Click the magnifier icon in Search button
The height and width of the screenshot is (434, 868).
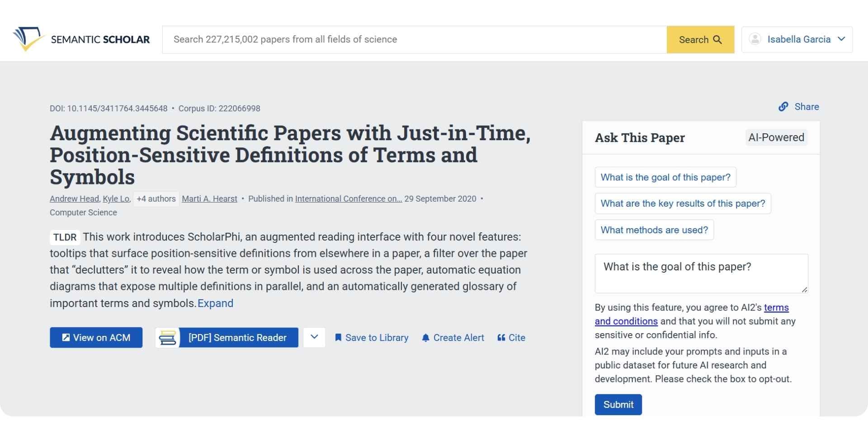(x=717, y=39)
